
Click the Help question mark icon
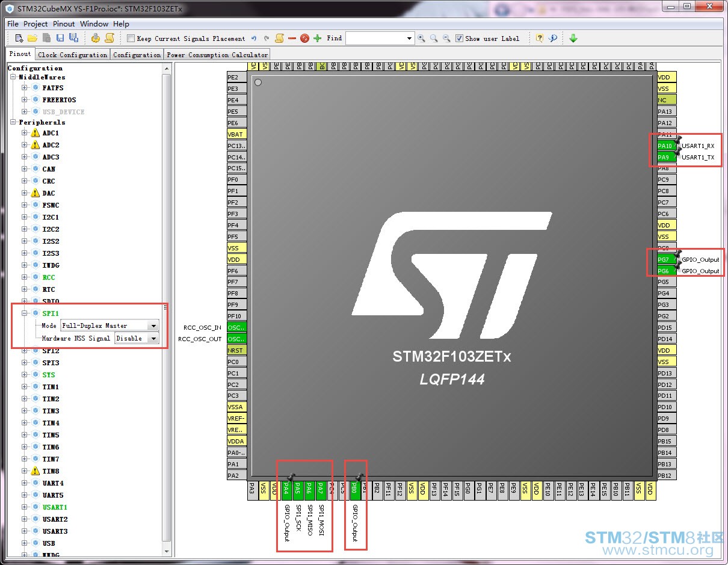click(x=540, y=38)
